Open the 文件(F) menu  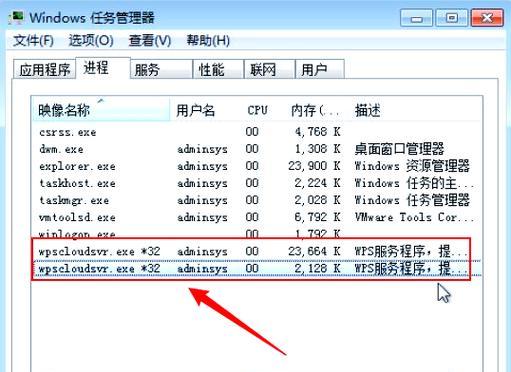pyautogui.click(x=33, y=41)
